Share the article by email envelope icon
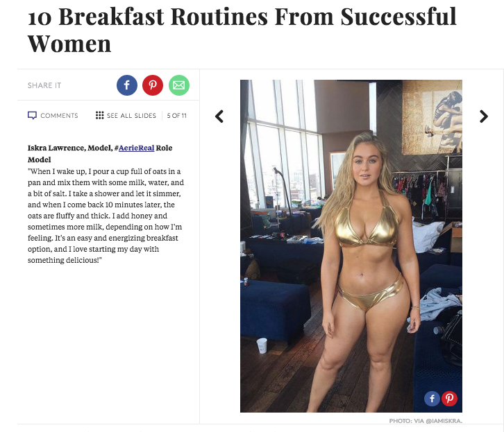Viewport: 504px width, 432px height. (178, 85)
